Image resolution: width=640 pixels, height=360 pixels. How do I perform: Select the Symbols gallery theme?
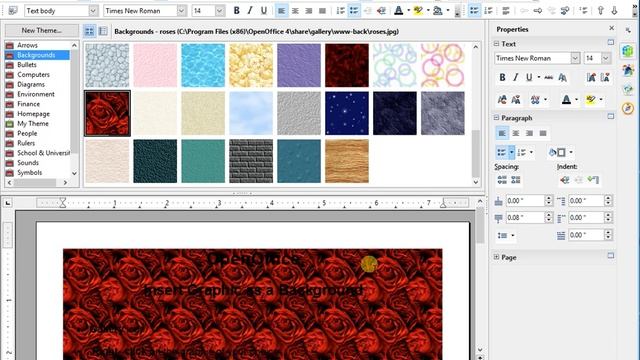click(29, 172)
